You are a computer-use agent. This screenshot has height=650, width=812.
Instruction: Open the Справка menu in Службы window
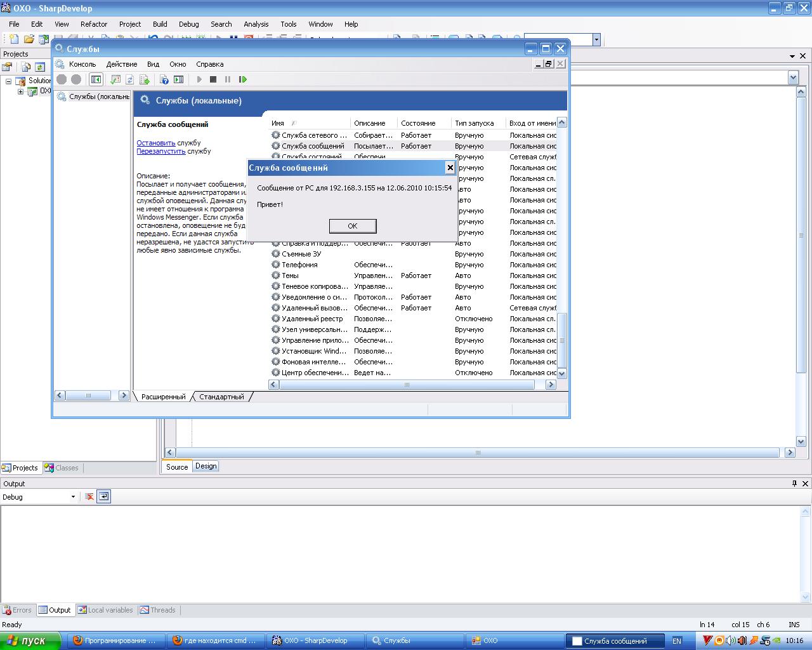(210, 64)
